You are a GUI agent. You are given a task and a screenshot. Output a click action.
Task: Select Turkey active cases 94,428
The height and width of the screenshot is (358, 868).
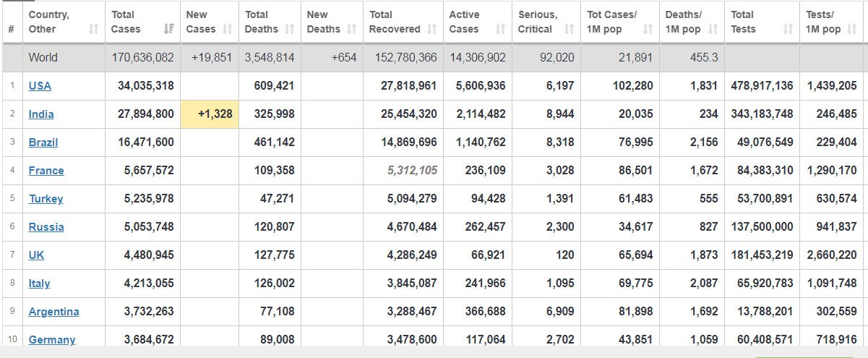489,198
